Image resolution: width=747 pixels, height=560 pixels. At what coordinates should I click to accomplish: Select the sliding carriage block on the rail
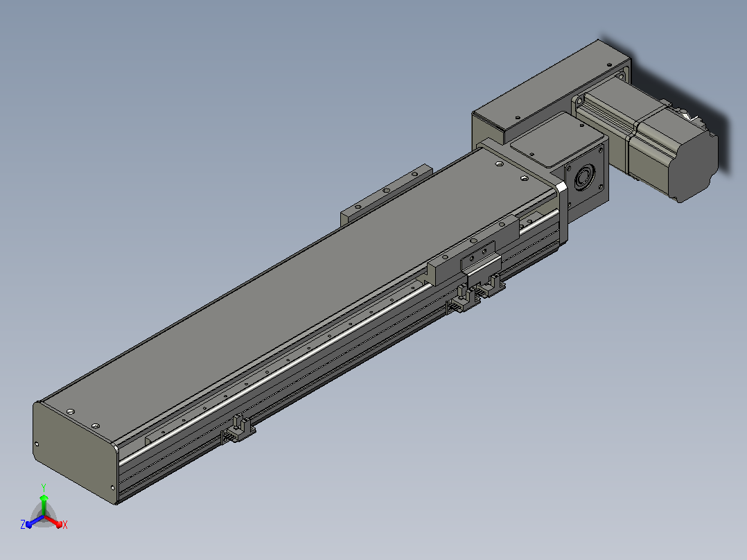click(x=474, y=250)
